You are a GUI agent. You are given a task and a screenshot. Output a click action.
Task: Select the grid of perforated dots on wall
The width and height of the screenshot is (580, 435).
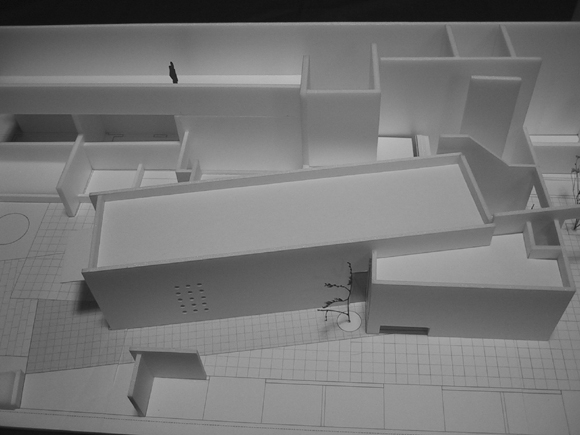191,298
